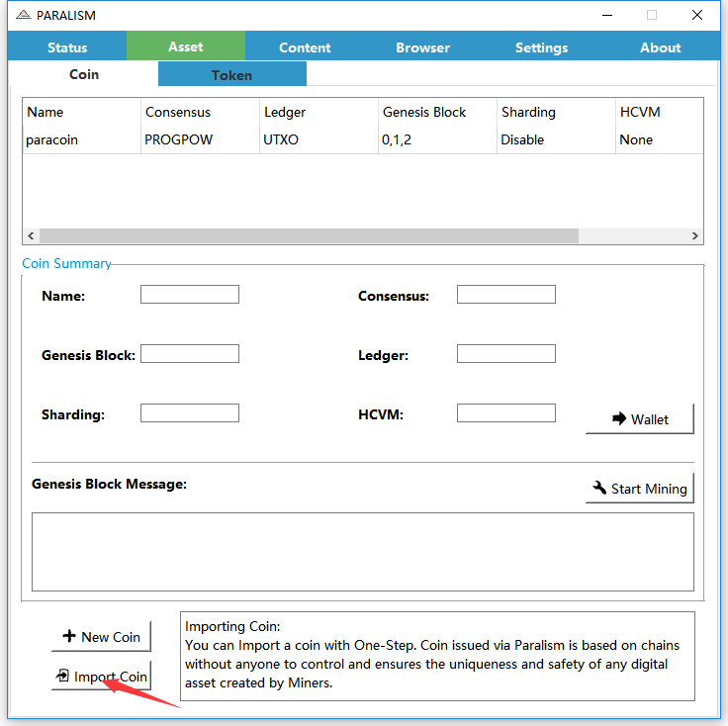Viewport: 728px width, 726px height.
Task: Click the PROGPOW consensus cell
Action: click(x=200, y=139)
